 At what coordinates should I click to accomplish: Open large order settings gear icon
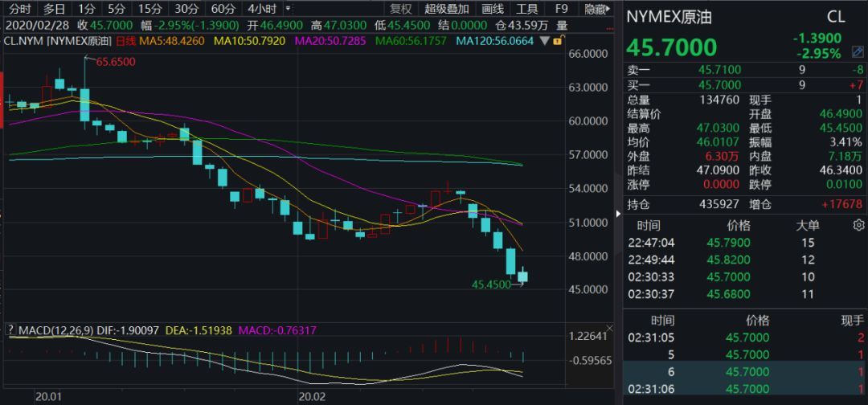click(x=858, y=225)
